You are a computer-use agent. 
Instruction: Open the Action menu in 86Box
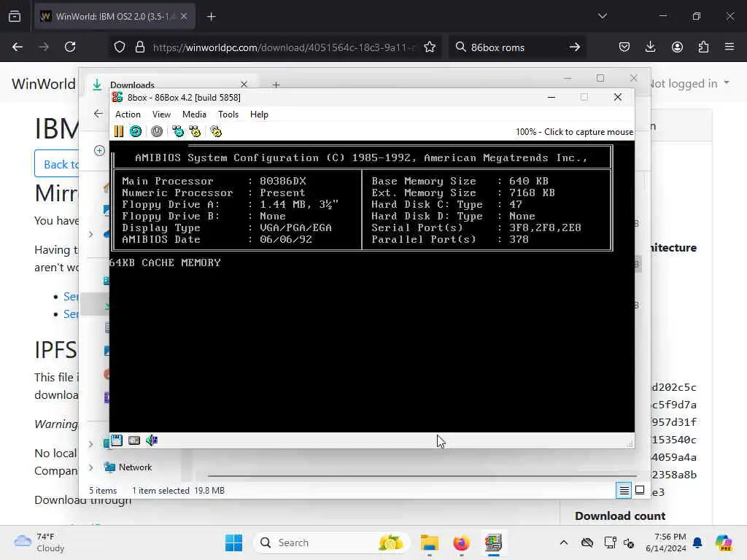[128, 114]
